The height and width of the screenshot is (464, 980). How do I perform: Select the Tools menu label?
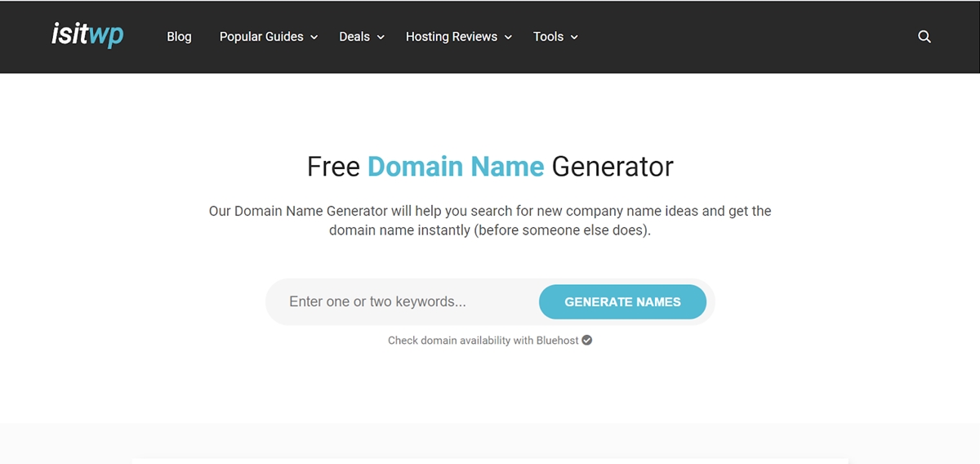[548, 37]
